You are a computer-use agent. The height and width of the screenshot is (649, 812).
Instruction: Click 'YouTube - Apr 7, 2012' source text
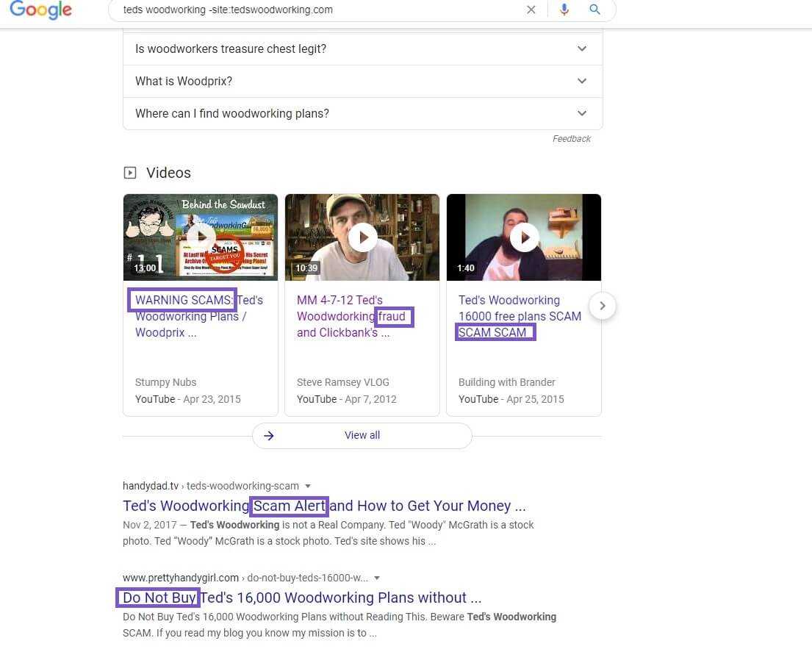346,399
